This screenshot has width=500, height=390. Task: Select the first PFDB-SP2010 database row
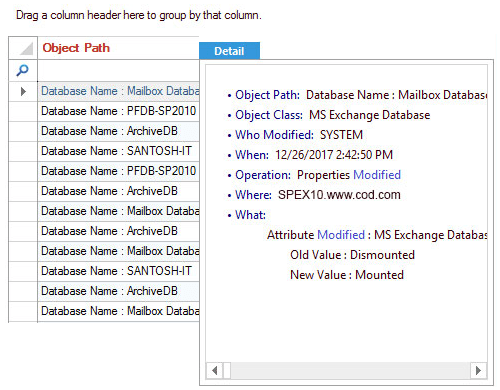point(118,111)
